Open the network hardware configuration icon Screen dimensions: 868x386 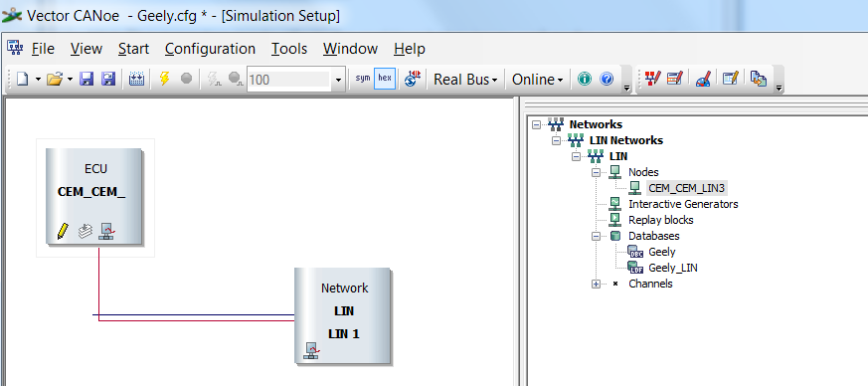coord(136,80)
